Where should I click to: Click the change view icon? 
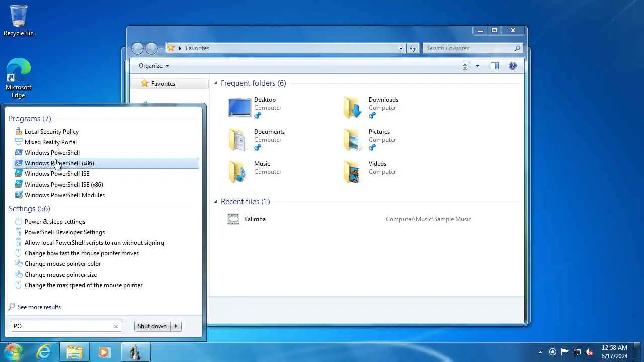click(x=467, y=66)
